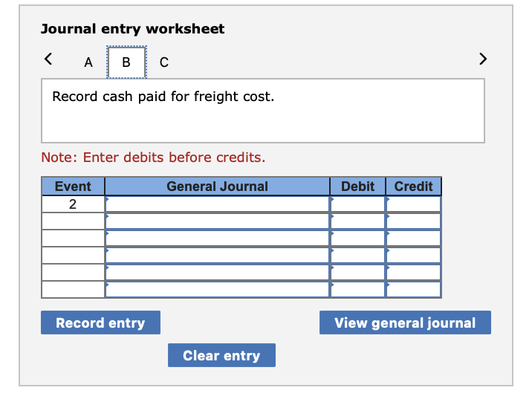Open View general journal

tap(405, 322)
